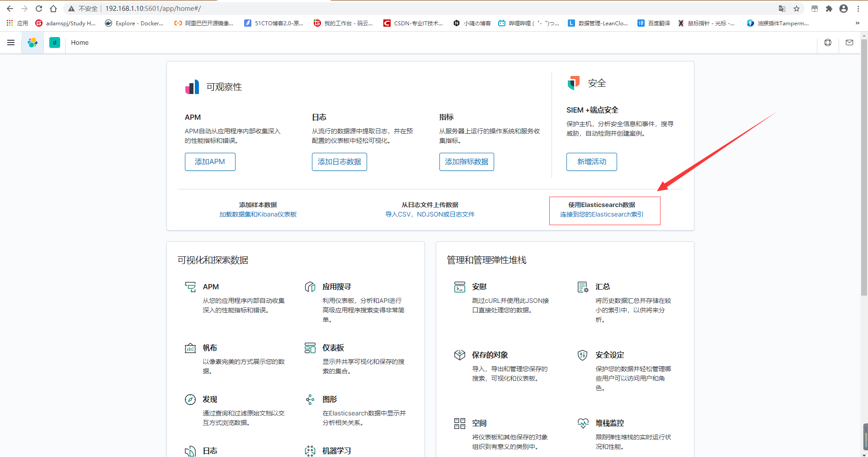The image size is (868, 457).
Task: Click the Rollups (汇总) icon
Action: [583, 287]
